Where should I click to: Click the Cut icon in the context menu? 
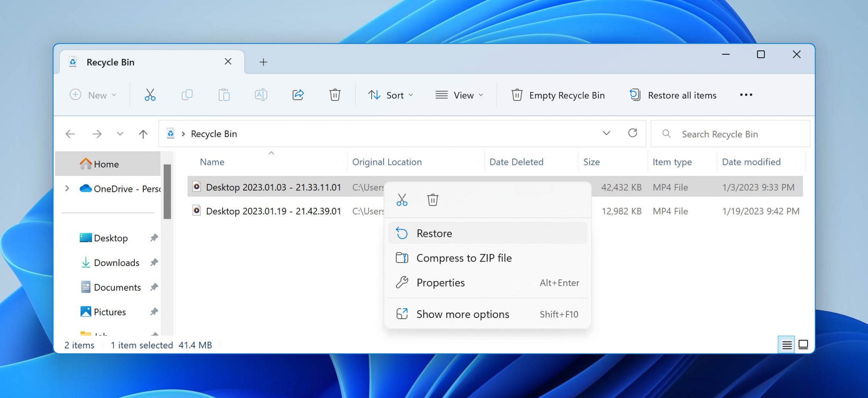click(402, 200)
